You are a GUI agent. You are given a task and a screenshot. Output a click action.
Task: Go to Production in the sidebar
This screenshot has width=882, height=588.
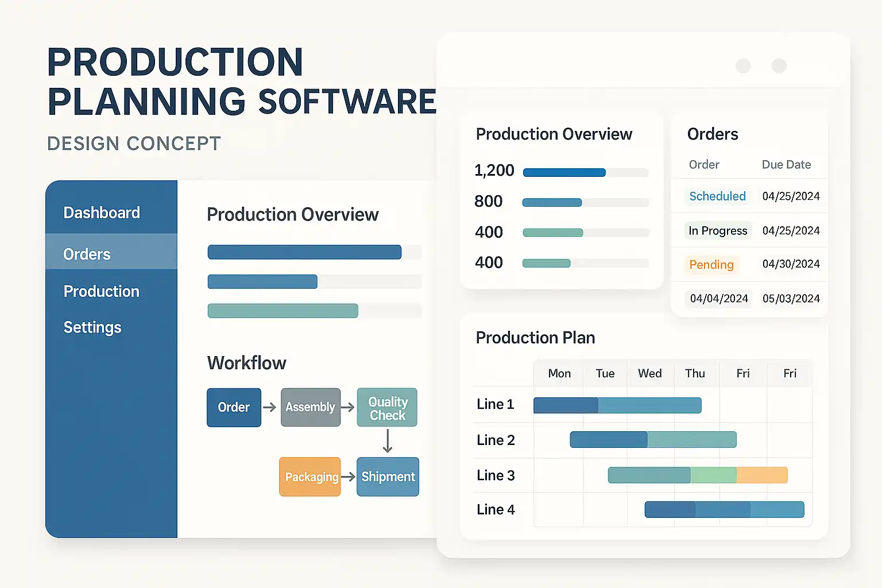(102, 292)
